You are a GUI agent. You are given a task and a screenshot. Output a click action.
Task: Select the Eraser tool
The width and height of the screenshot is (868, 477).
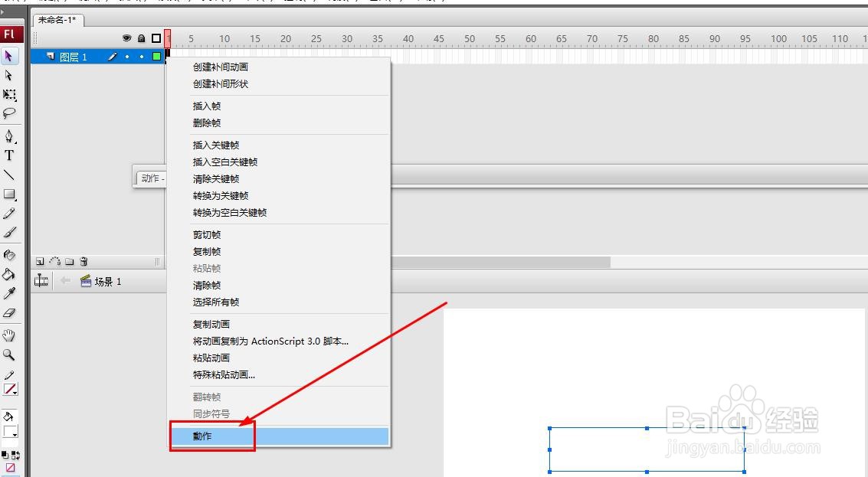click(9, 312)
